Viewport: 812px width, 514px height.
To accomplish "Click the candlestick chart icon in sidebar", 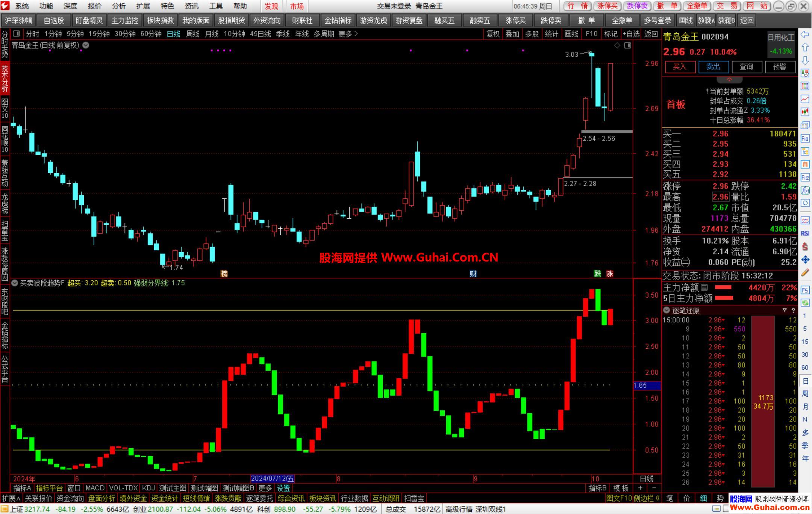I will (805, 112).
